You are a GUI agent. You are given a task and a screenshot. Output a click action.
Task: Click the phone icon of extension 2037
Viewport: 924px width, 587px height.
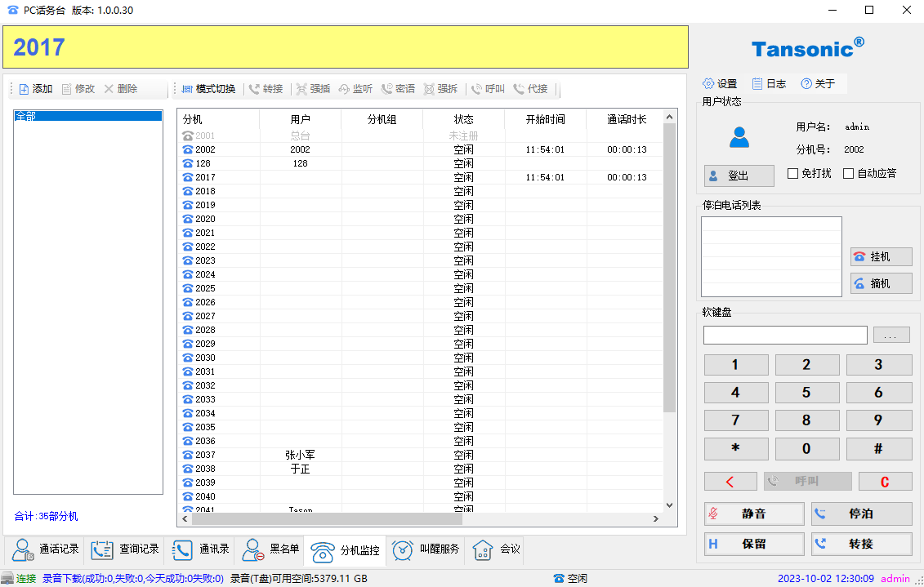pyautogui.click(x=188, y=455)
